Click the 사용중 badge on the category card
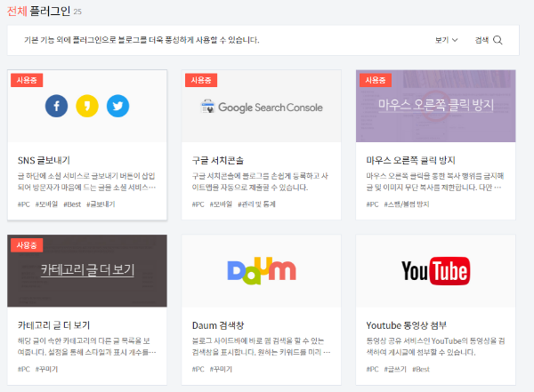This screenshot has height=392, width=534. (27, 245)
